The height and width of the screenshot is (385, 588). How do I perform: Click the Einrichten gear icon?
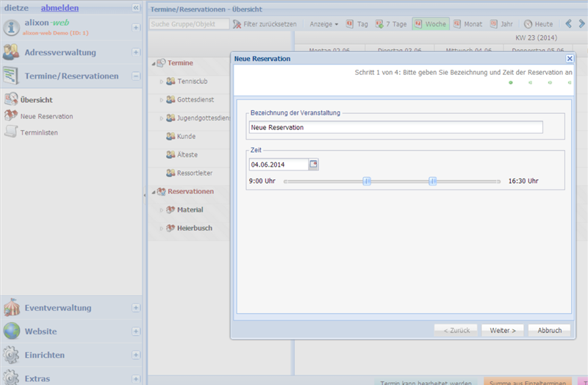click(11, 355)
